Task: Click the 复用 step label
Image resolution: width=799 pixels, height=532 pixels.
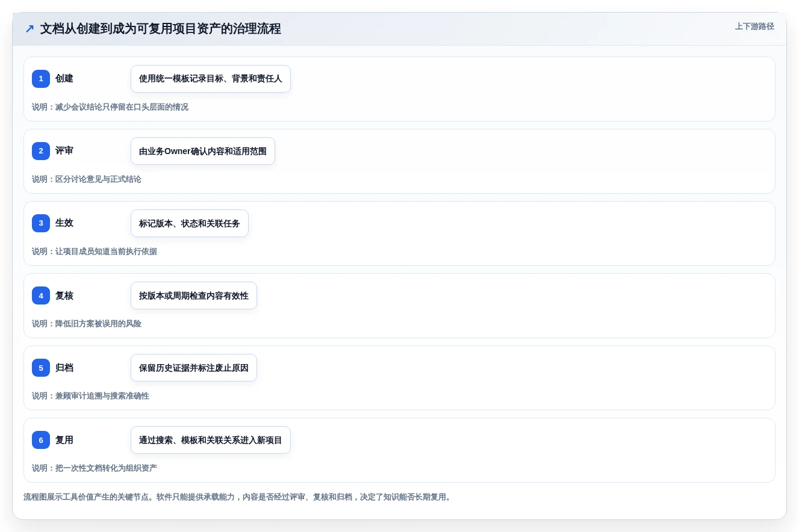Action: 64,440
